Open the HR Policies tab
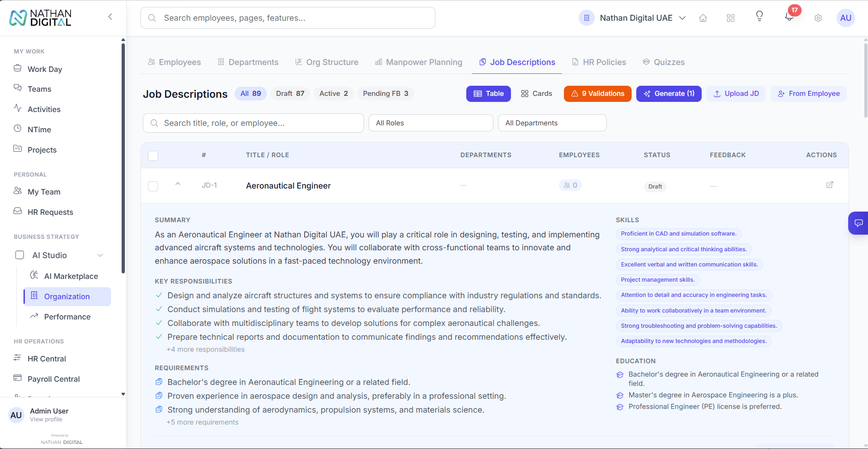This screenshot has height=449, width=868. [x=599, y=62]
